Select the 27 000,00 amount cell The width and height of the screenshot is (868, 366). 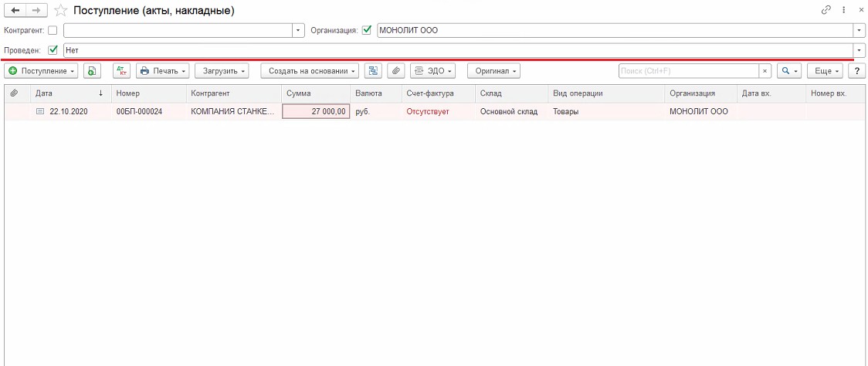(x=316, y=111)
